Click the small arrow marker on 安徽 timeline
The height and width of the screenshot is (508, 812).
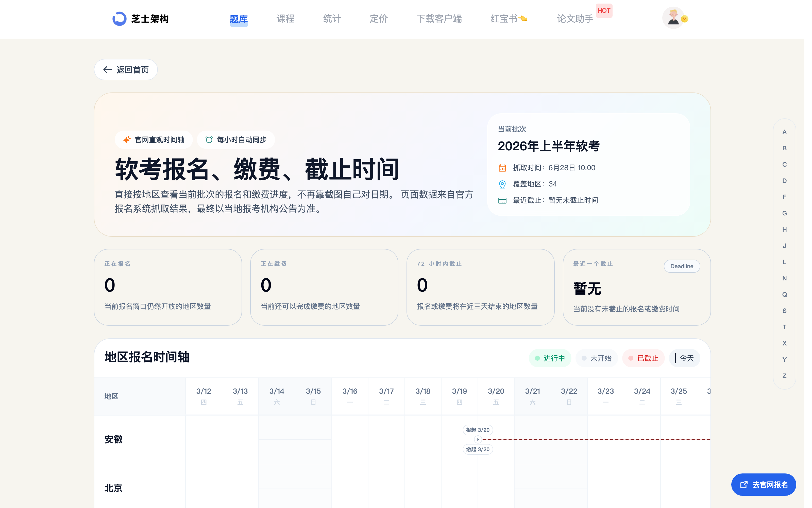(x=478, y=439)
